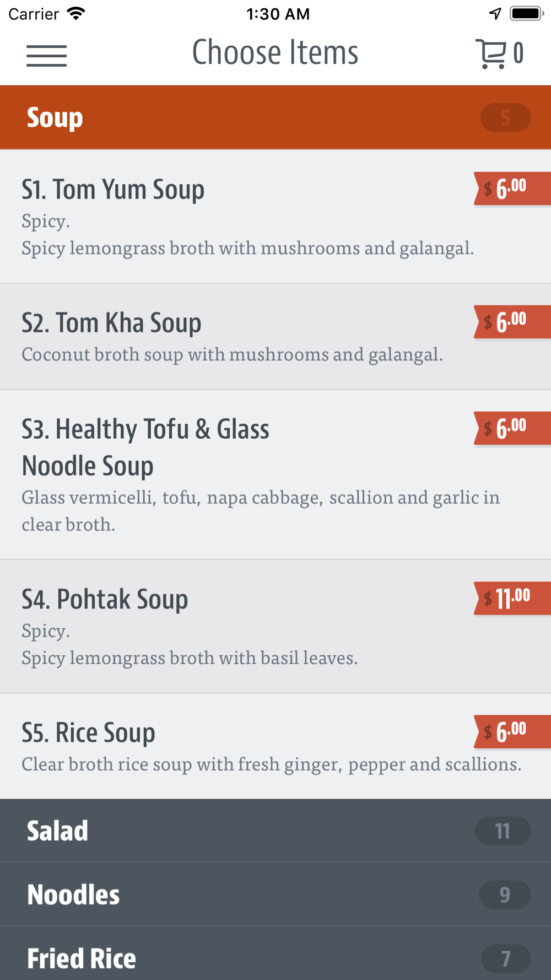
Task: Open the hamburger menu
Action: point(46,55)
